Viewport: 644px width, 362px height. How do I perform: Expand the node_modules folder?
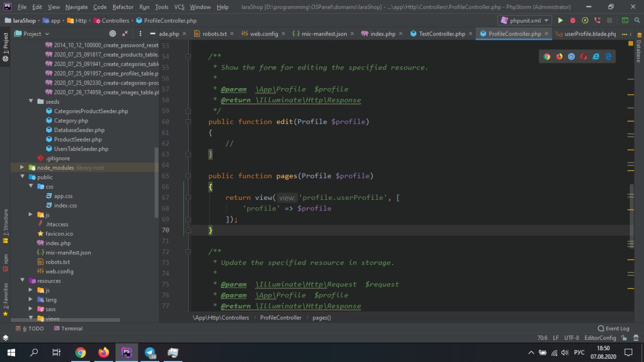click(22, 168)
